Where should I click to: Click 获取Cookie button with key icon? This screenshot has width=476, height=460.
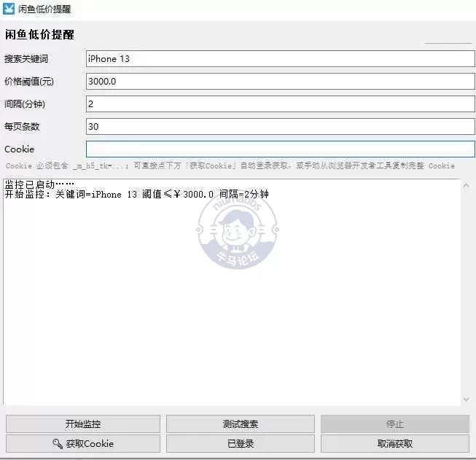[x=83, y=444]
